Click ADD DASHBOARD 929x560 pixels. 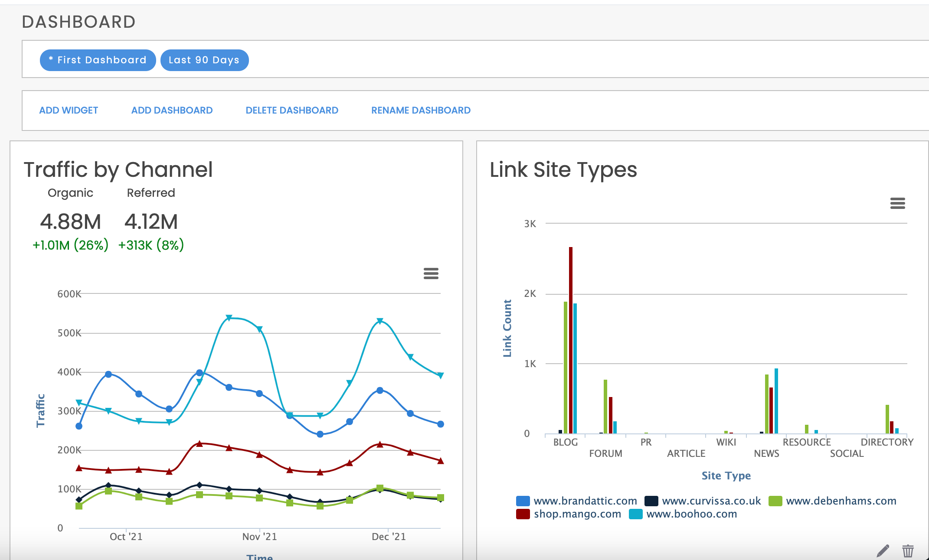pyautogui.click(x=172, y=111)
